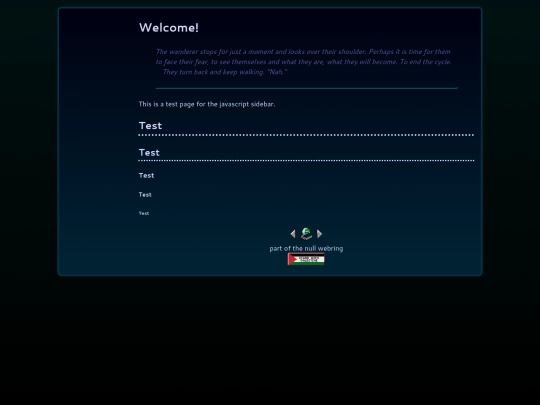Click 'This is a test page for the javascript sidebar.'

pyautogui.click(x=207, y=104)
